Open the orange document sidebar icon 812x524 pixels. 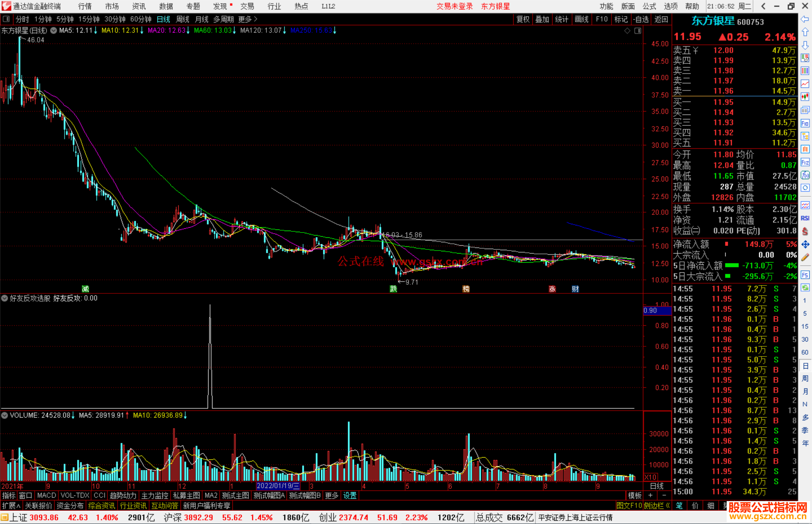coord(805,149)
